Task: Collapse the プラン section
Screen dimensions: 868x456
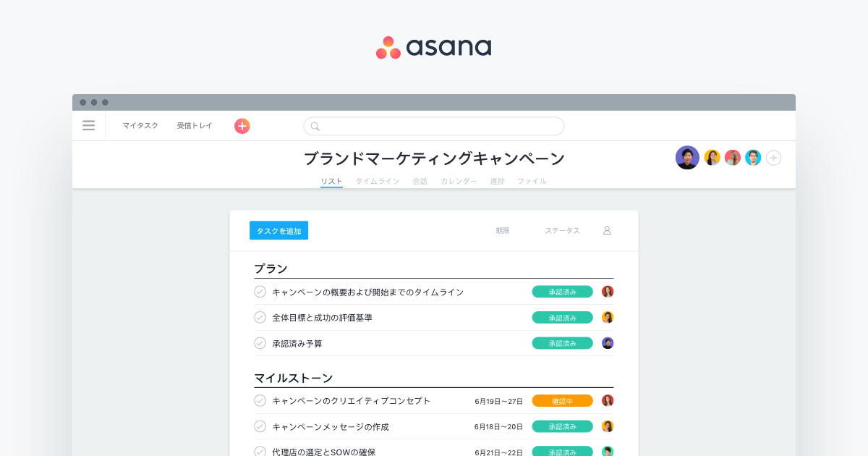Action: (x=268, y=268)
